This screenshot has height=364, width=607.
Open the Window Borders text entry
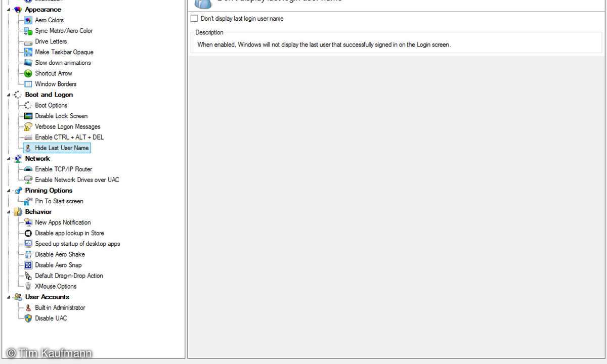(56, 84)
